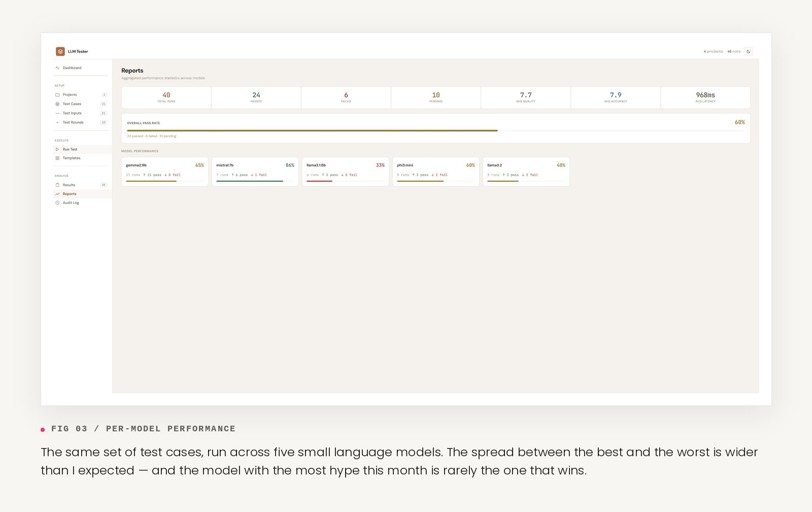Go to Test Rounds in the sidebar

tap(73, 122)
